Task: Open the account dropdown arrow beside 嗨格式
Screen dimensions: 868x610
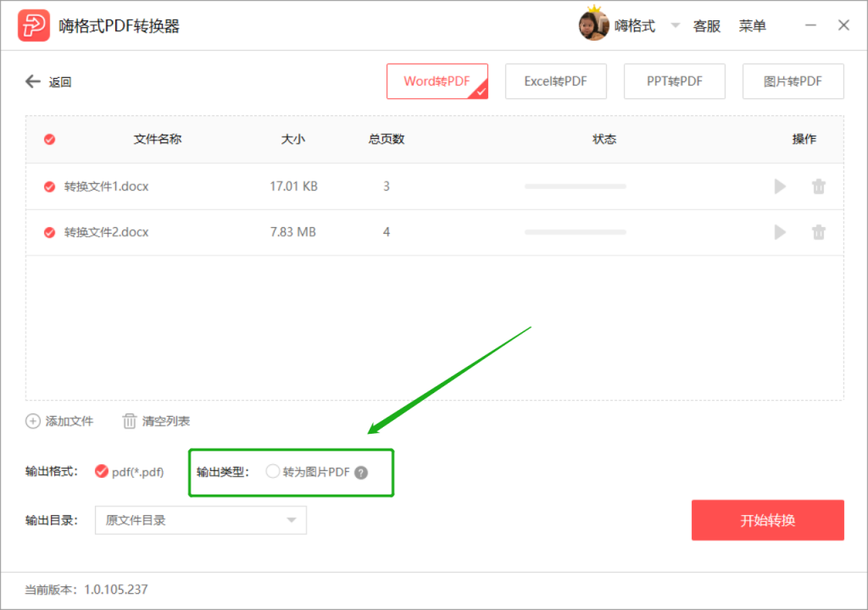Action: tap(675, 25)
